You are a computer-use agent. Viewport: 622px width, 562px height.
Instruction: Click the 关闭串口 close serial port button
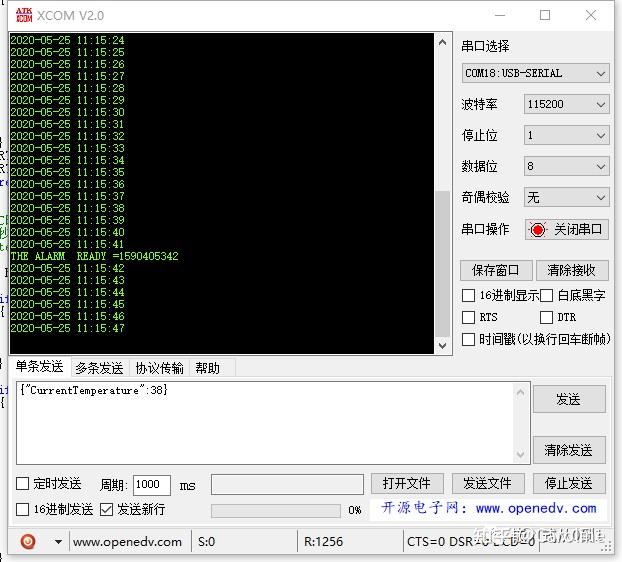566,230
